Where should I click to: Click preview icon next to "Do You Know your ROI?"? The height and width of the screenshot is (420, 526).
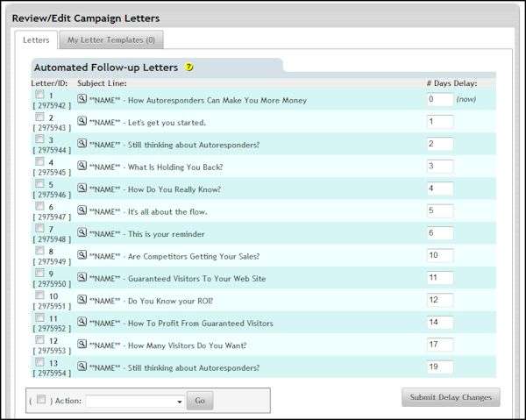[x=82, y=300]
